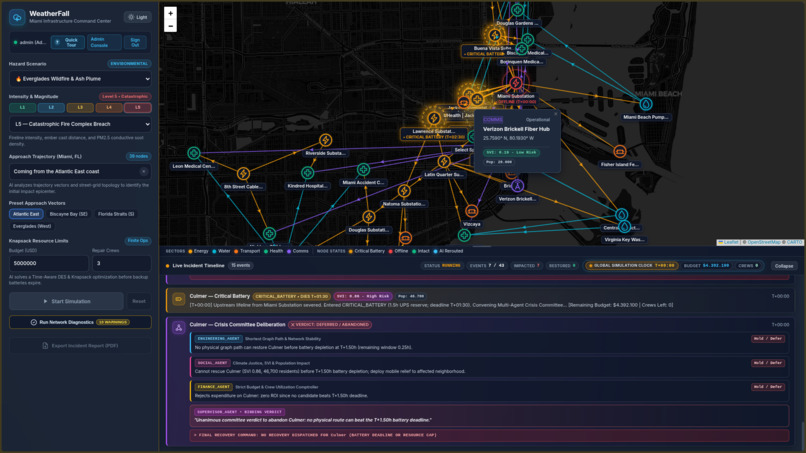Click the 'SVI: 0.86 - High Risk' tag
The height and width of the screenshot is (453, 806).
pyautogui.click(x=363, y=297)
